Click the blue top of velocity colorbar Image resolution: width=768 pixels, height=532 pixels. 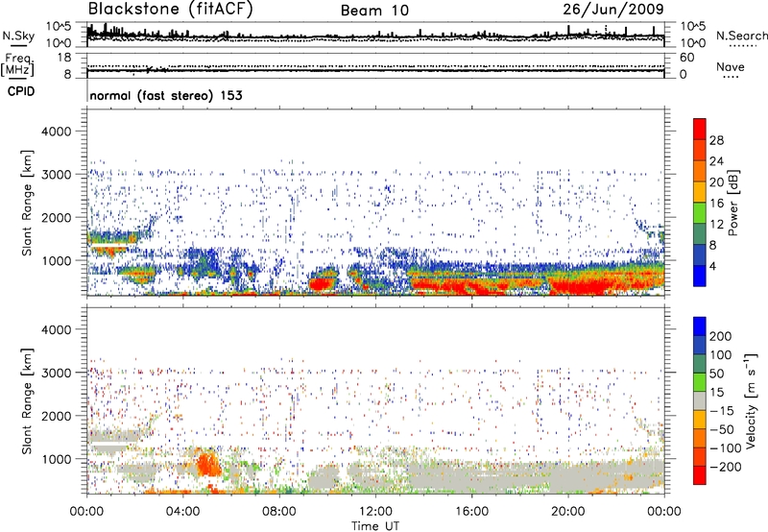[700, 326]
